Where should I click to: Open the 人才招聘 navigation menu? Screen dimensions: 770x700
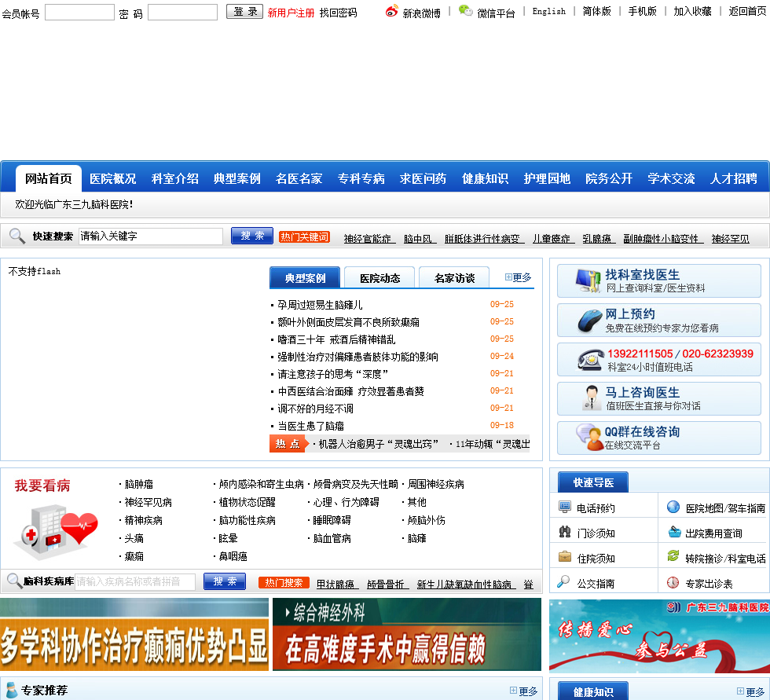click(x=734, y=178)
